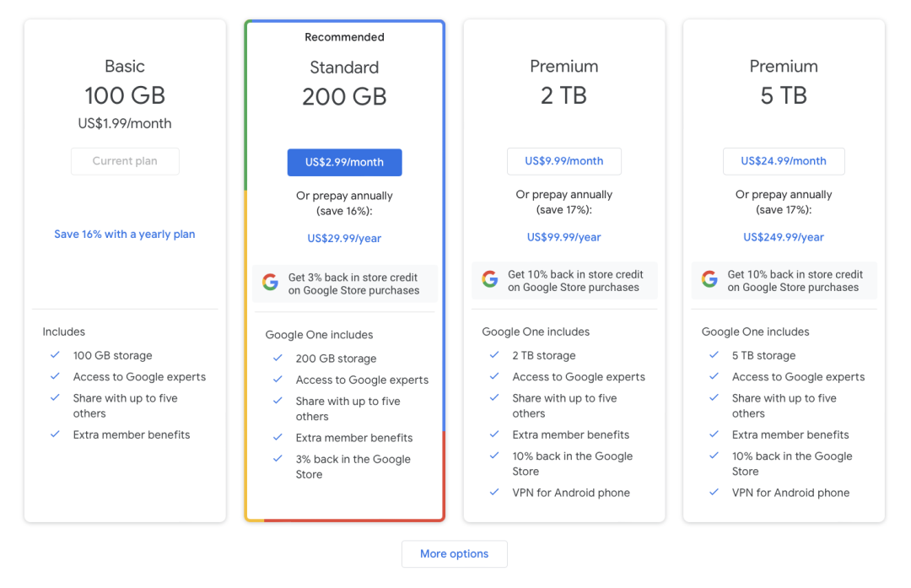The image size is (911, 588).
Task: Click Google logo in 2 TB plan card
Action: click(x=489, y=279)
